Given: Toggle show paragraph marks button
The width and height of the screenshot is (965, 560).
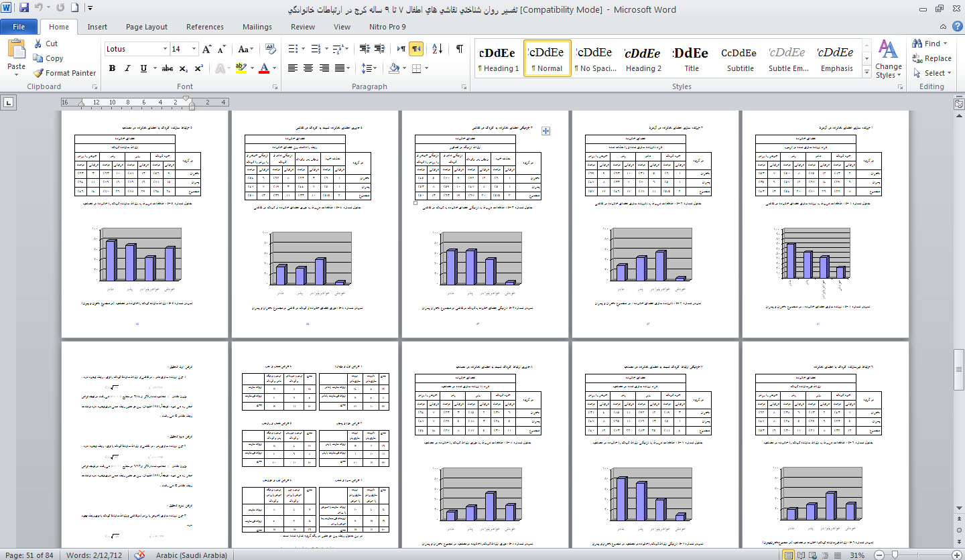Looking at the screenshot, I should coord(460,49).
